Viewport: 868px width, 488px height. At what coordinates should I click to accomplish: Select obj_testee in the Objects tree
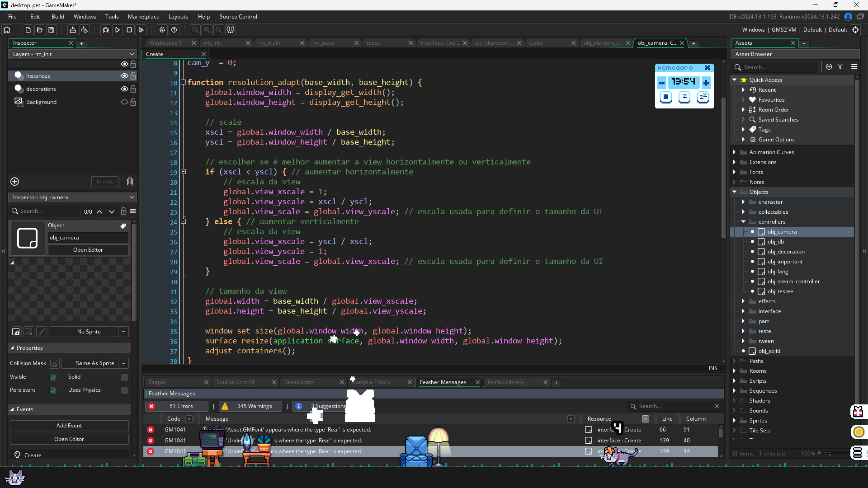(781, 291)
